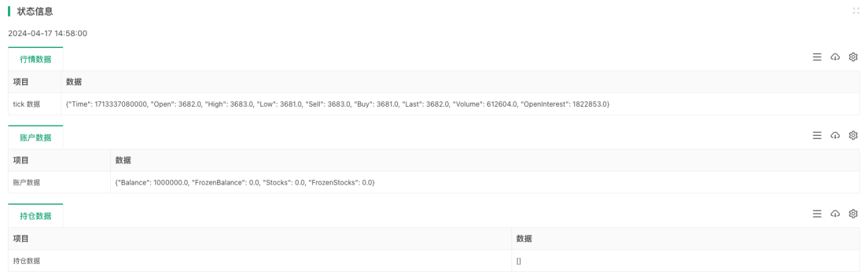This screenshot has width=868, height=278.
Task: Click cloud download icon for 账户数据 table
Action: [x=835, y=135]
